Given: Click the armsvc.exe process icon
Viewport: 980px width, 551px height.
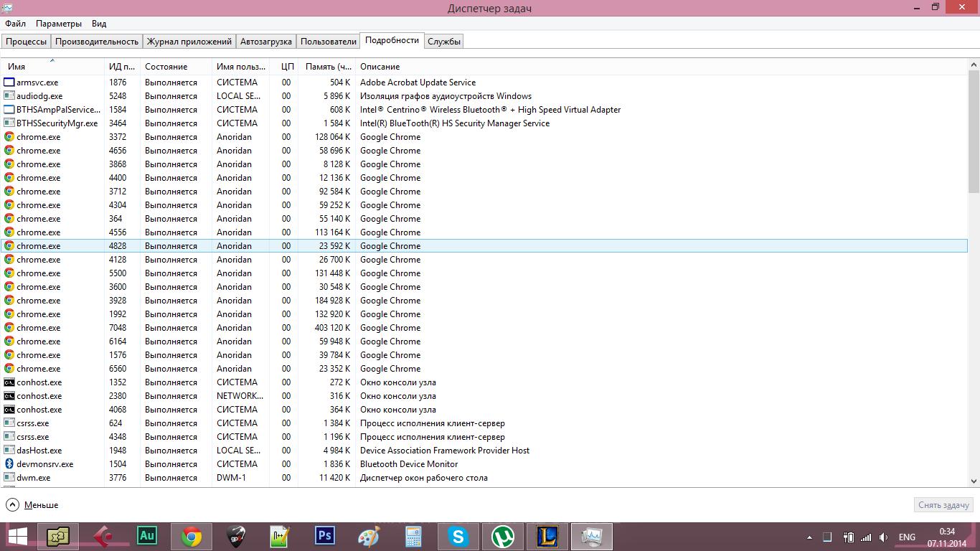Looking at the screenshot, I should pos(9,83).
